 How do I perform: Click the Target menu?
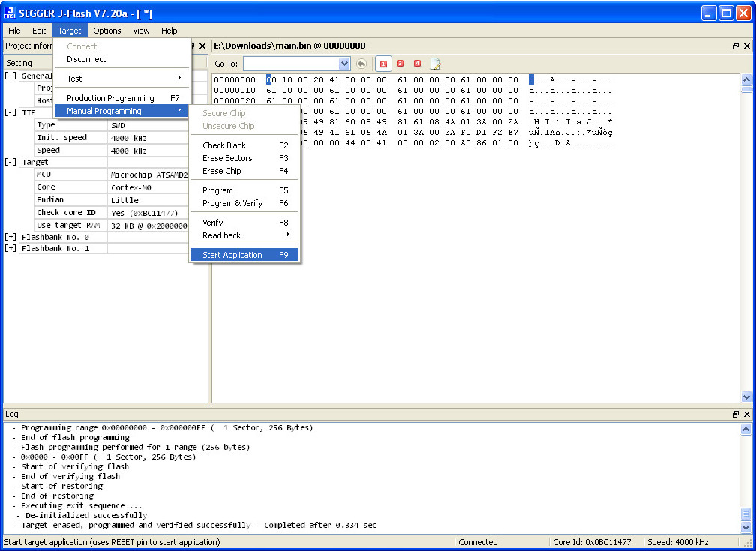tap(70, 31)
